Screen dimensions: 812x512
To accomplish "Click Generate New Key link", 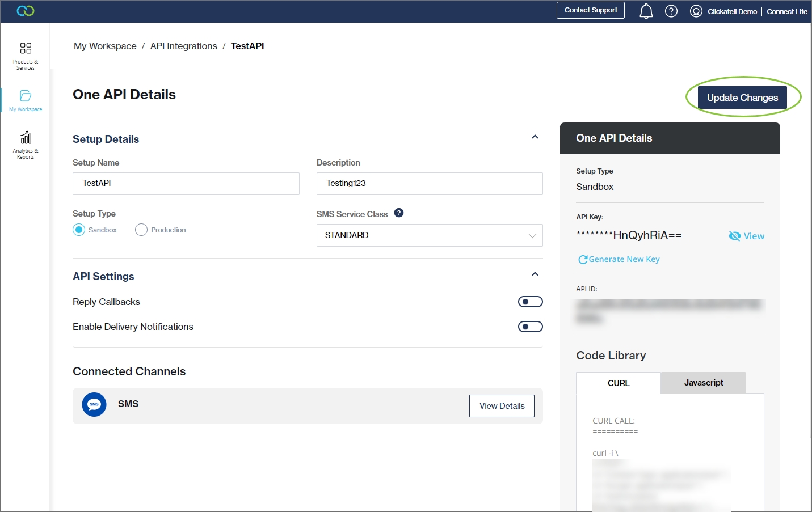I will [x=619, y=259].
